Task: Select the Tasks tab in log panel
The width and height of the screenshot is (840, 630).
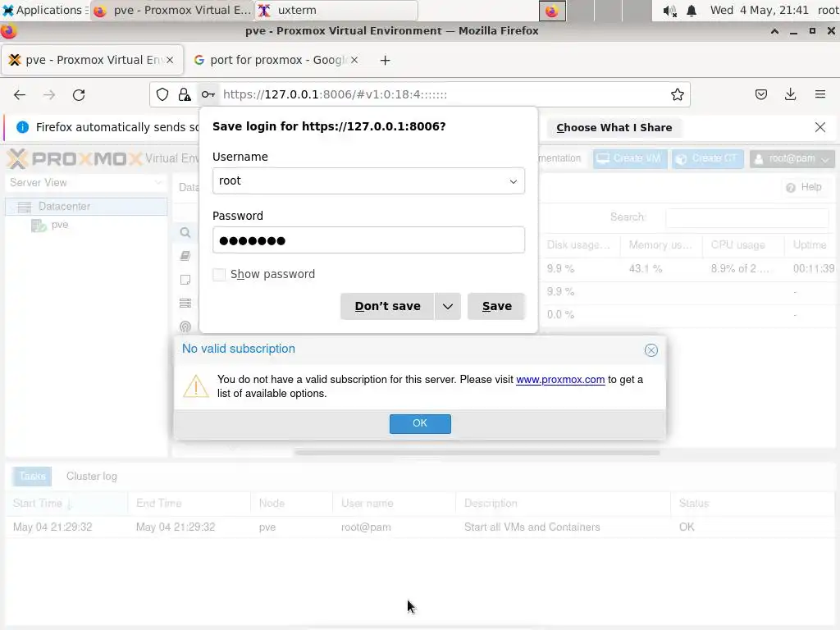Action: click(x=33, y=477)
